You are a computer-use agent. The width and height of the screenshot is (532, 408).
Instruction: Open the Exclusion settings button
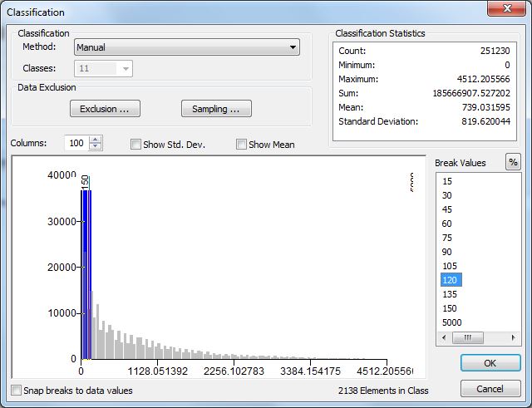(x=104, y=109)
